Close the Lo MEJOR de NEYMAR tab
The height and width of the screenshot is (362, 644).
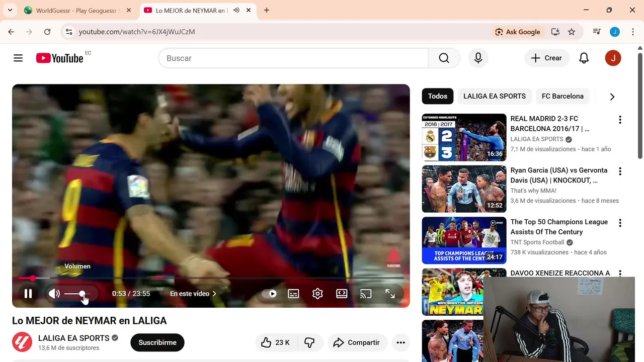point(248,10)
